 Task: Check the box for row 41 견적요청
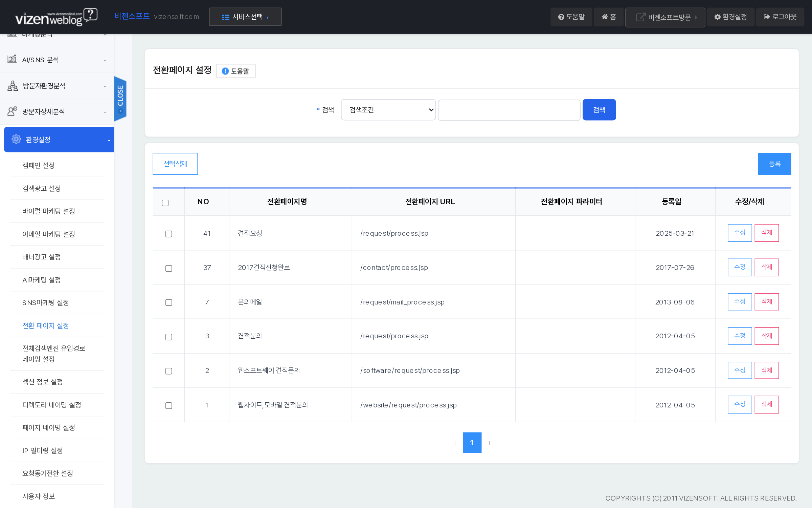coord(168,234)
